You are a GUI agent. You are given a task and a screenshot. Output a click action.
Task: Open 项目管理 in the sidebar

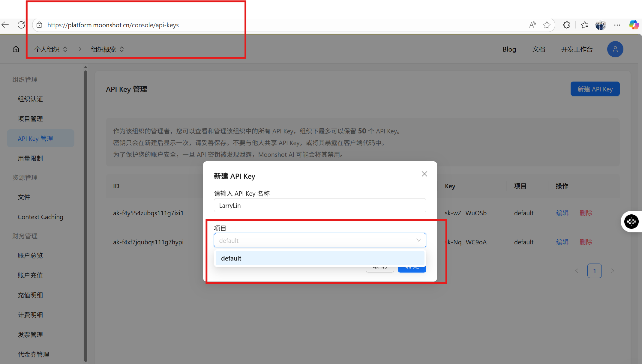[x=30, y=119]
